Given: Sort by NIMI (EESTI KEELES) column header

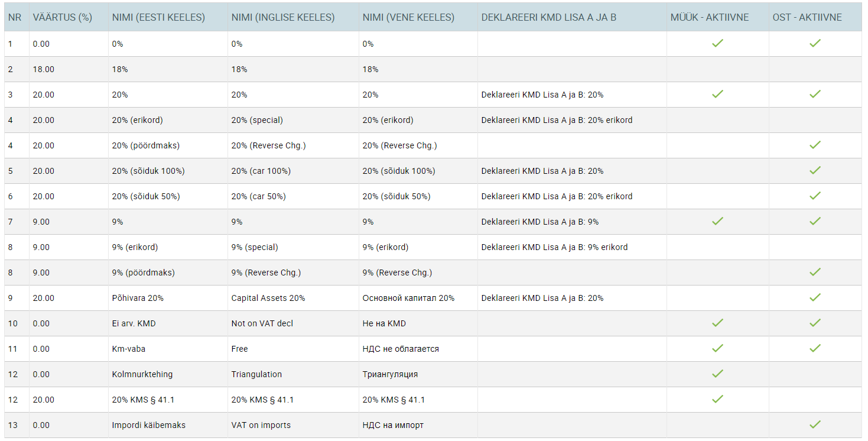Looking at the screenshot, I should pyautogui.click(x=158, y=18).
